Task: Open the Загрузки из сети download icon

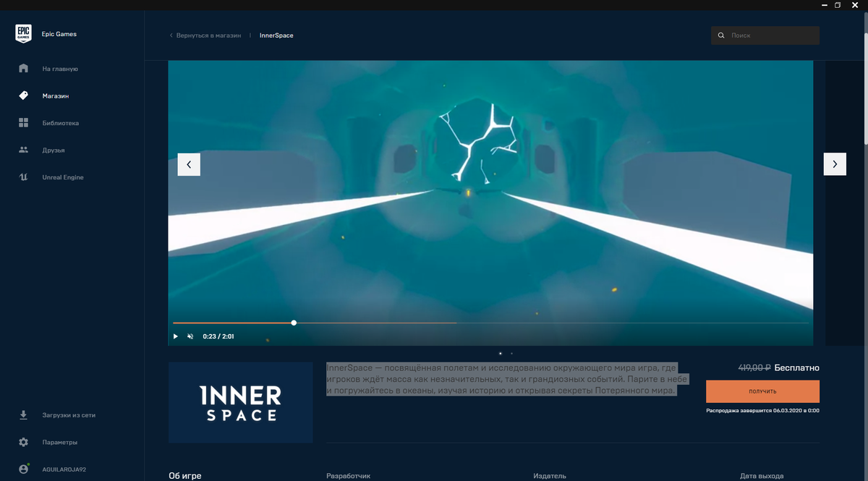Action: [23, 415]
